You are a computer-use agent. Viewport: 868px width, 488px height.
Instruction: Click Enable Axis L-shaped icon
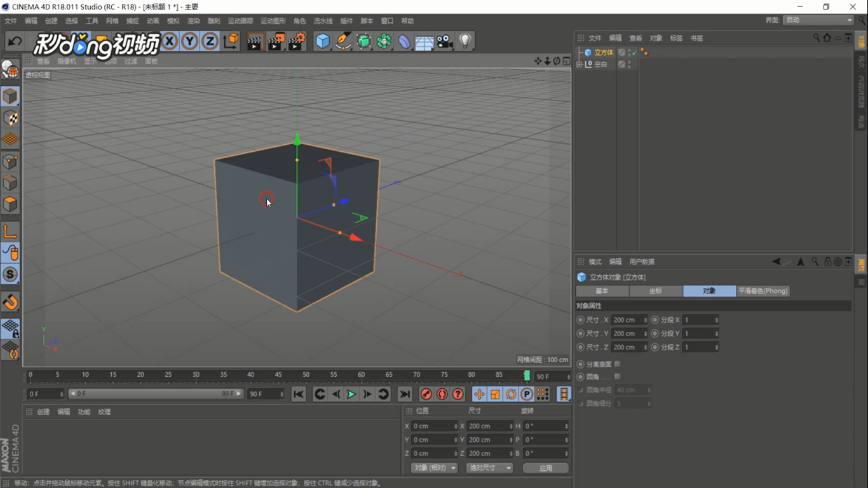(x=10, y=232)
